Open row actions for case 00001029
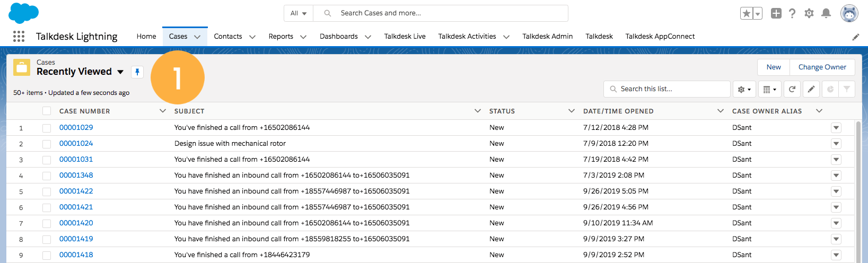Screen dimensions: 868x263 coord(836,128)
